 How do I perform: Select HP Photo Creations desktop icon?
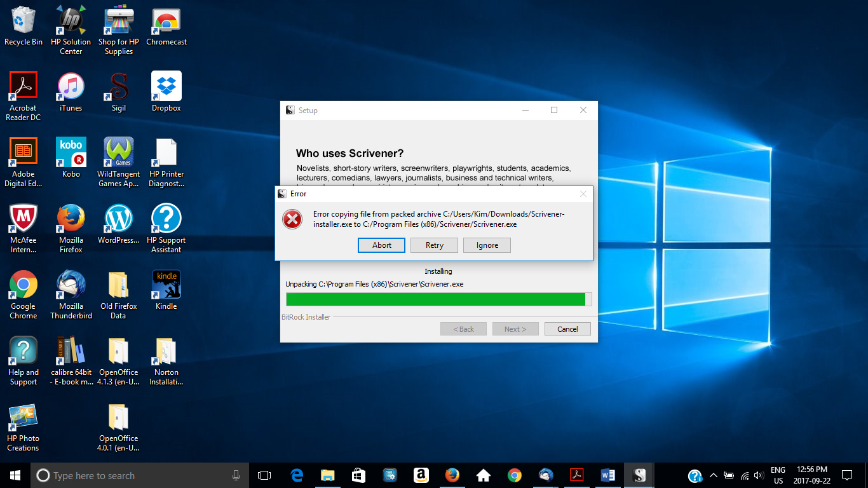24,427
